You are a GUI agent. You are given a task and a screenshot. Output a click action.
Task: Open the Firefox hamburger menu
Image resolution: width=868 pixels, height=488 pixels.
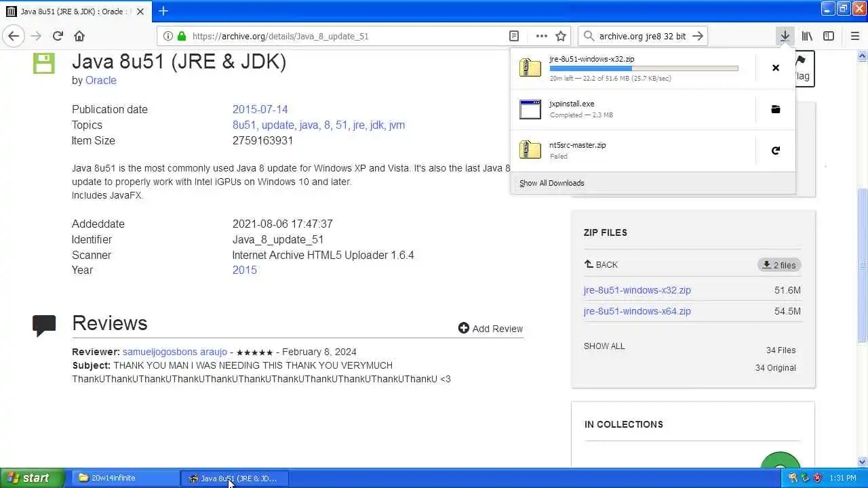coord(854,36)
